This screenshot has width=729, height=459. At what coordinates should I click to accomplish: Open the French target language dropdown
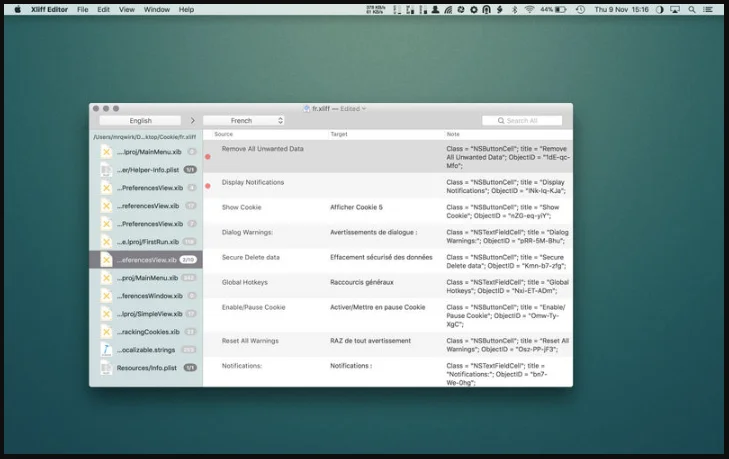tap(244, 120)
